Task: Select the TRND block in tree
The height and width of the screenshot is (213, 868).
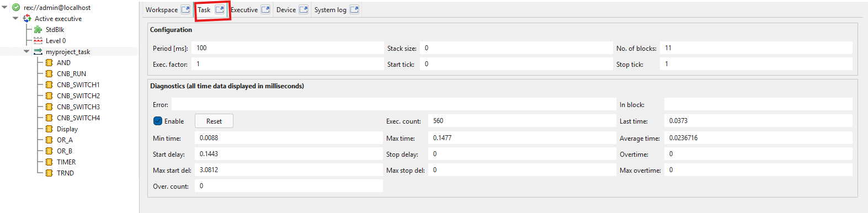Action: tap(65, 173)
